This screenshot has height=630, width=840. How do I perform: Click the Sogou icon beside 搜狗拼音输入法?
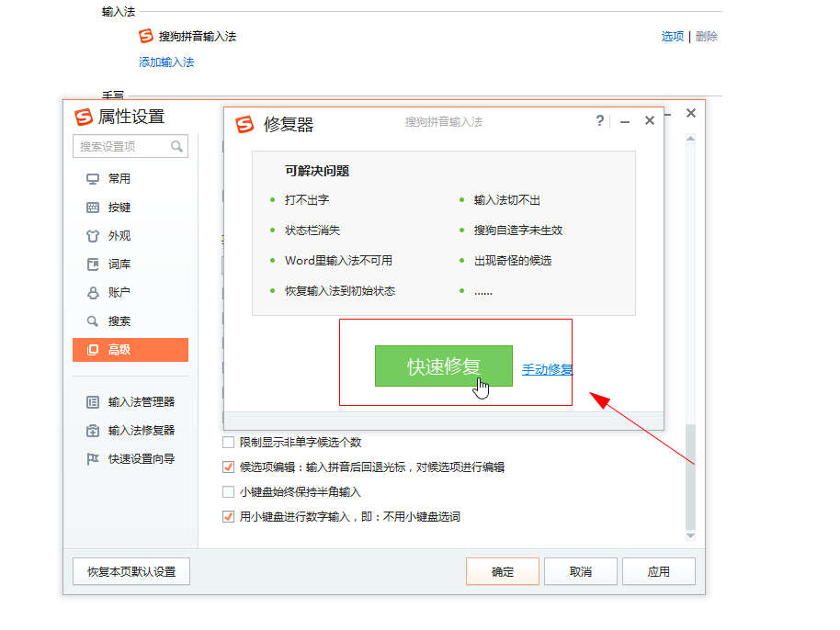(146, 36)
